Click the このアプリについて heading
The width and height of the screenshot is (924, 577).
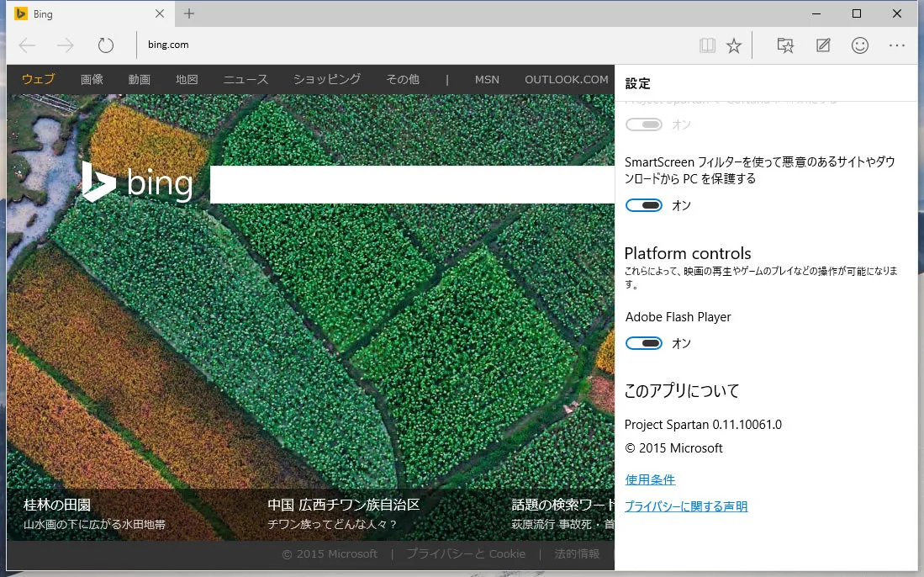[681, 391]
